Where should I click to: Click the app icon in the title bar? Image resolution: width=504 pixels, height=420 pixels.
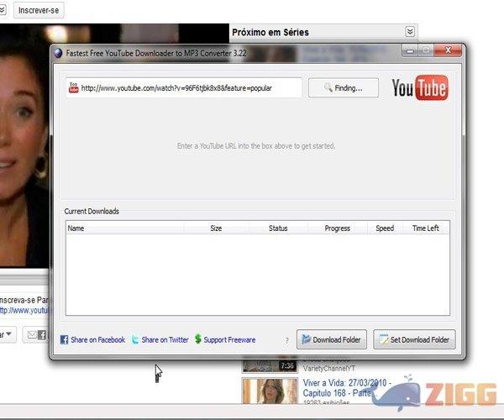pos(58,51)
